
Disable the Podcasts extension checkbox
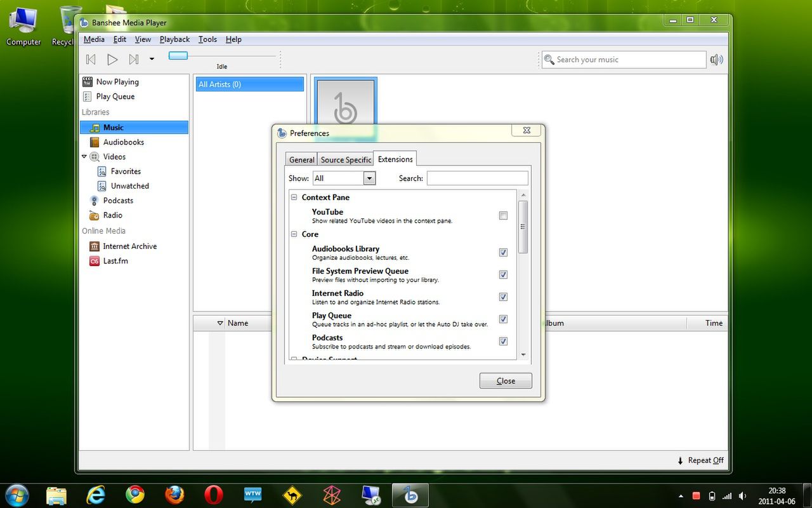(x=503, y=342)
